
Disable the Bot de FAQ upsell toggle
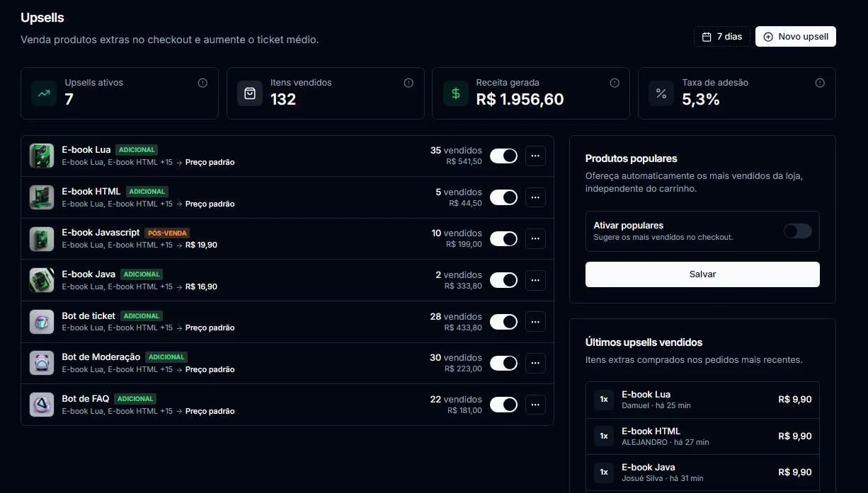tap(504, 405)
